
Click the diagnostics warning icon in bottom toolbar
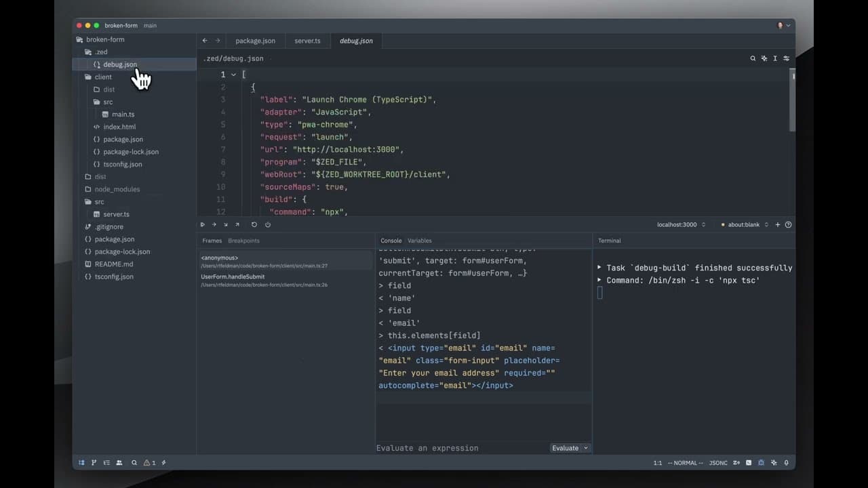(147, 463)
